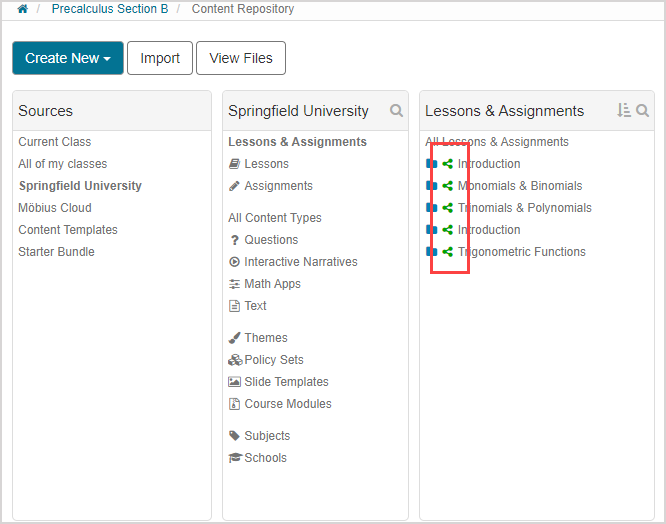Open the Create New dropdown

point(68,58)
